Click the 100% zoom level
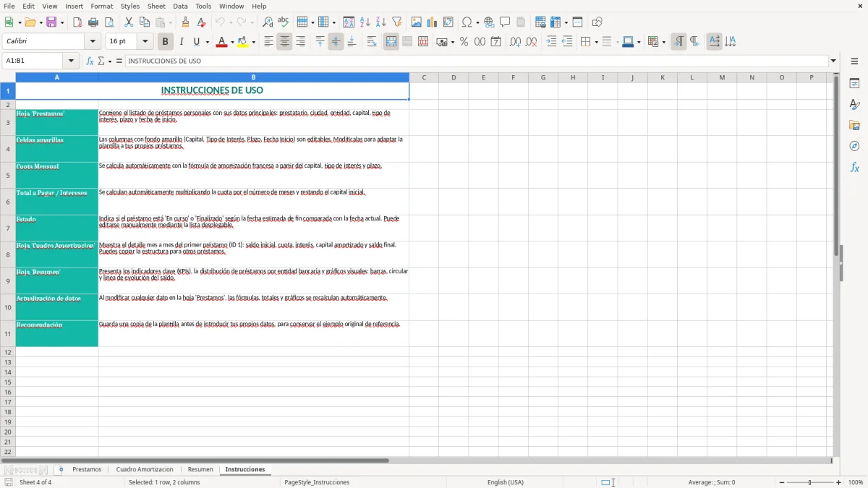Image resolution: width=868 pixels, height=488 pixels. click(856, 482)
